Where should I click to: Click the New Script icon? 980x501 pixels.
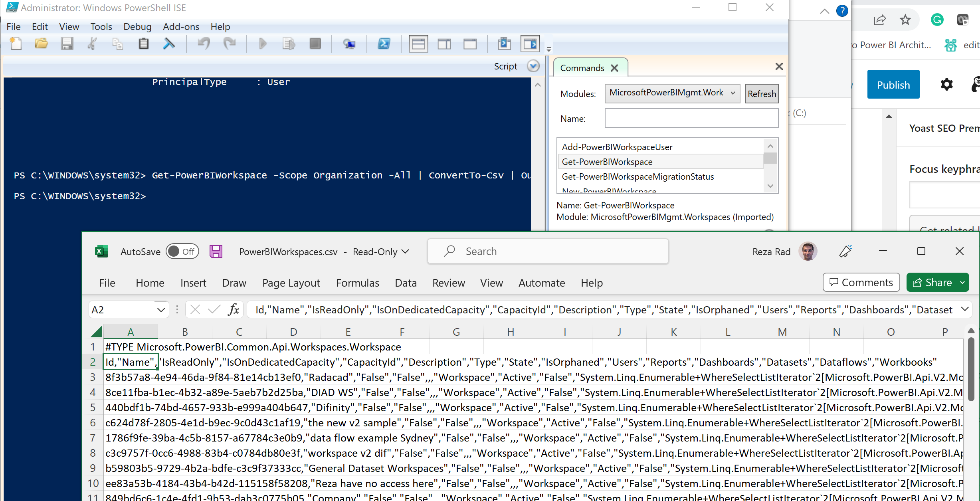(x=16, y=44)
